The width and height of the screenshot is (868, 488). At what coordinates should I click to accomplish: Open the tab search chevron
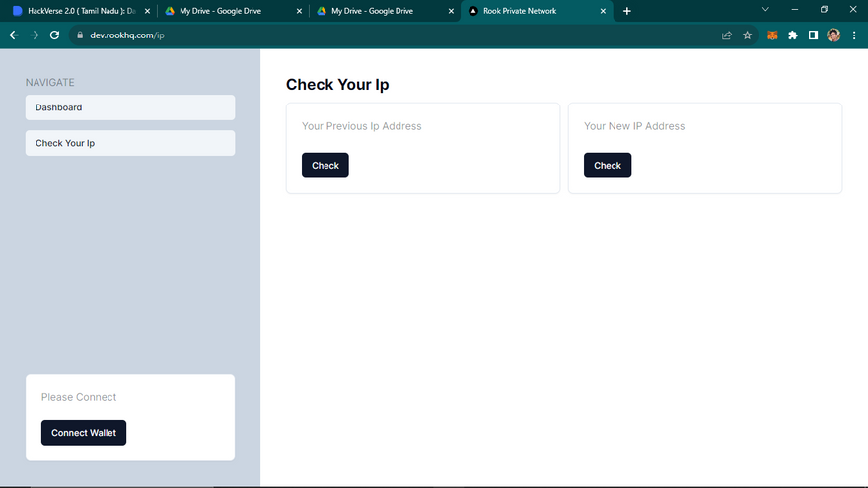(764, 10)
